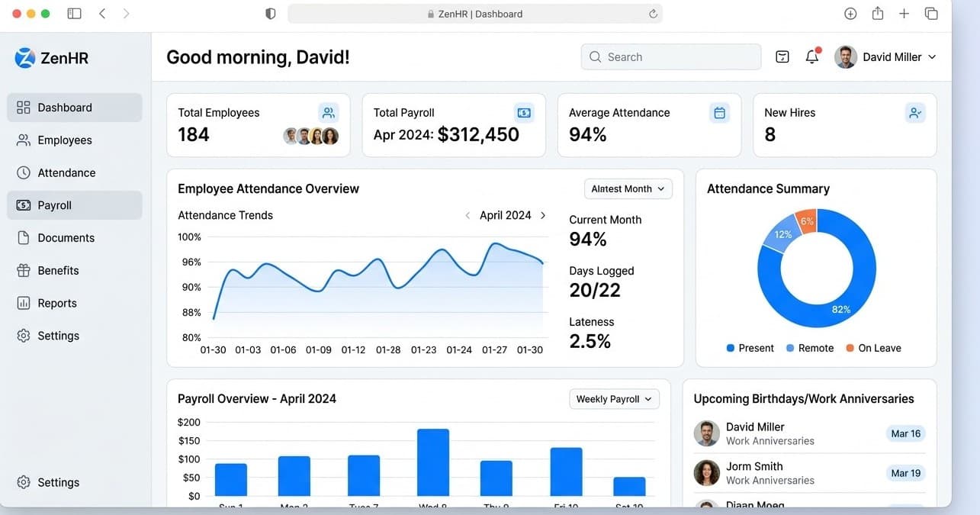
Task: Open the Dashboard sidebar item
Action: point(75,108)
